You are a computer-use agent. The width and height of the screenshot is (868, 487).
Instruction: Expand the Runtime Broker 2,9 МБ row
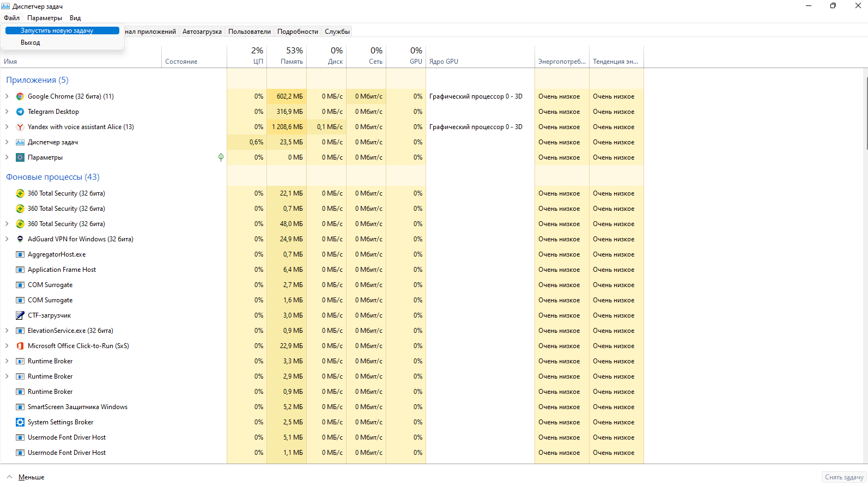(x=7, y=376)
